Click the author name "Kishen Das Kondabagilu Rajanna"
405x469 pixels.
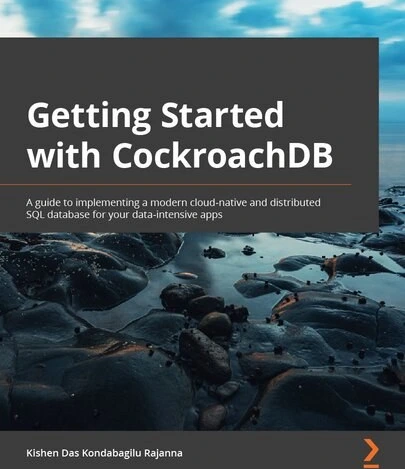pos(104,453)
